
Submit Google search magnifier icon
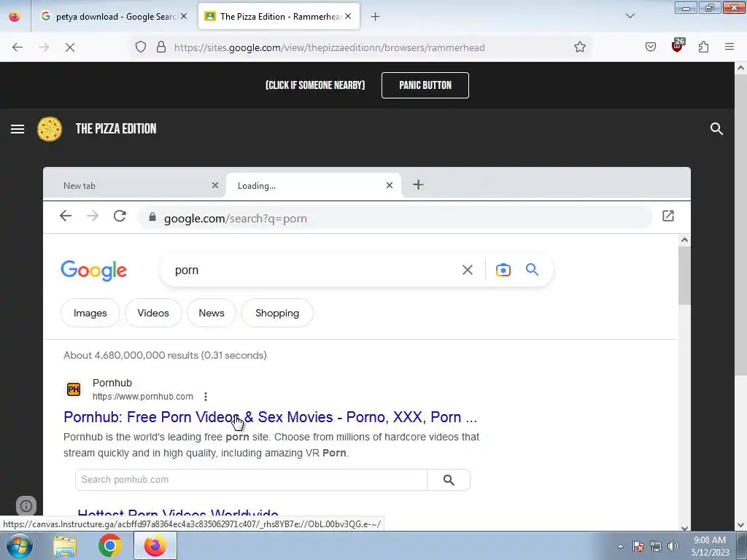click(532, 270)
